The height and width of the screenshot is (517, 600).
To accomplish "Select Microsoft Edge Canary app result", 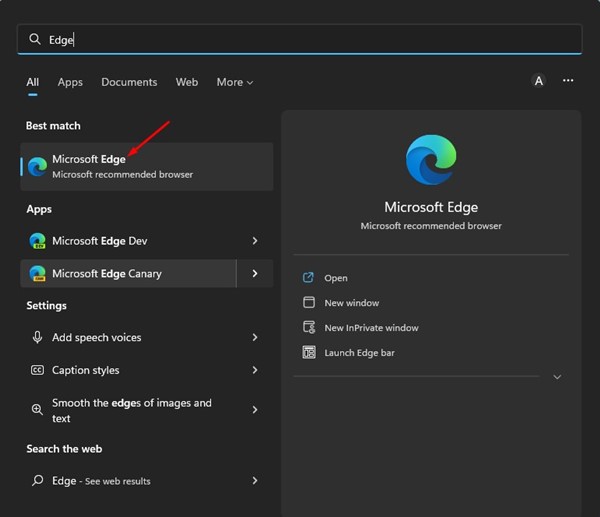I will (128, 273).
